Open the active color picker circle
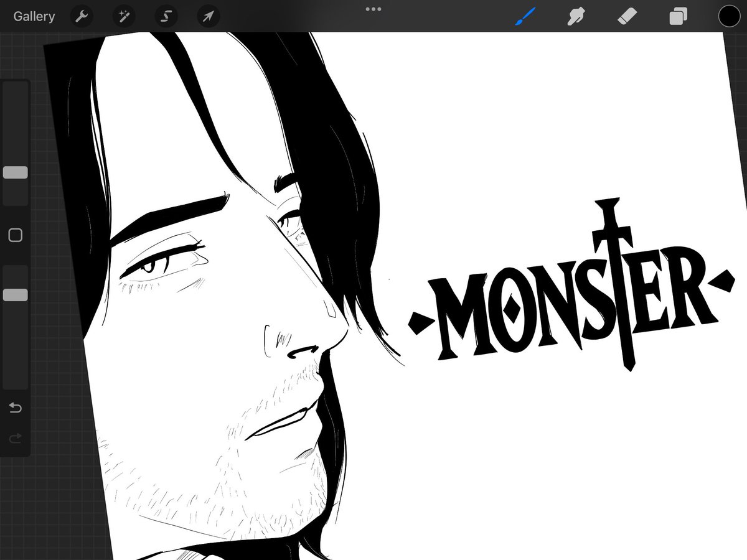Image resolution: width=747 pixels, height=560 pixels. (729, 16)
